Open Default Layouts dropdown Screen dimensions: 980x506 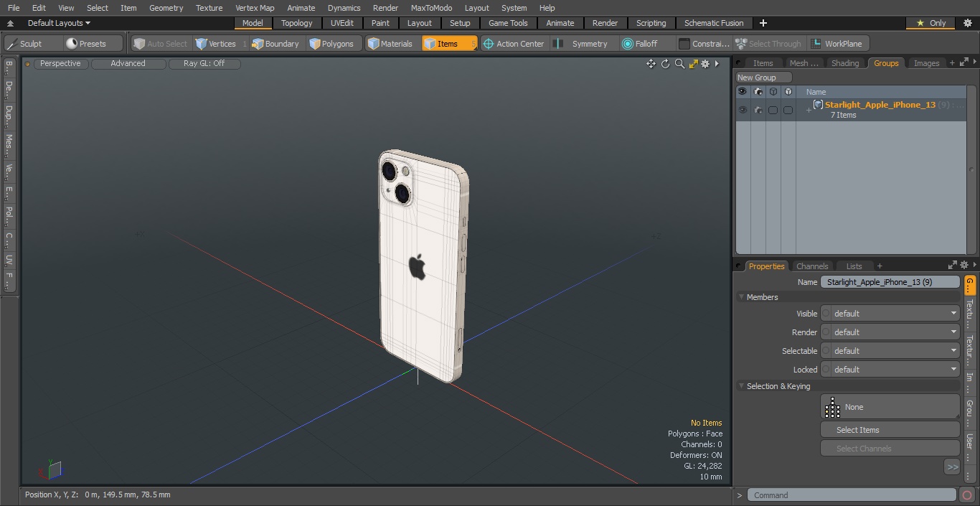(59, 23)
